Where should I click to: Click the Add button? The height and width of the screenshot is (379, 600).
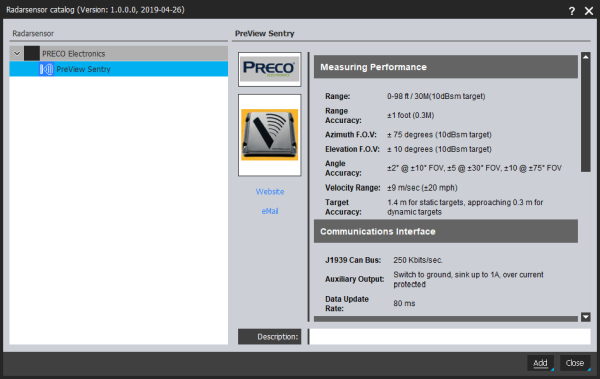click(x=540, y=363)
